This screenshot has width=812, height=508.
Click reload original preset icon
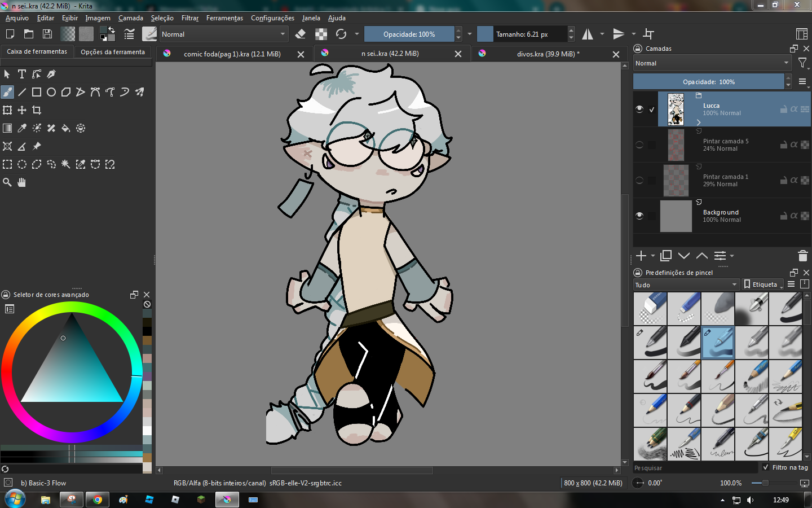point(341,34)
